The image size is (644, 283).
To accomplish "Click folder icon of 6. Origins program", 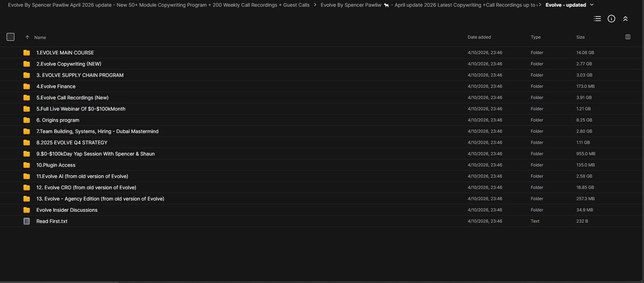I will (27, 120).
